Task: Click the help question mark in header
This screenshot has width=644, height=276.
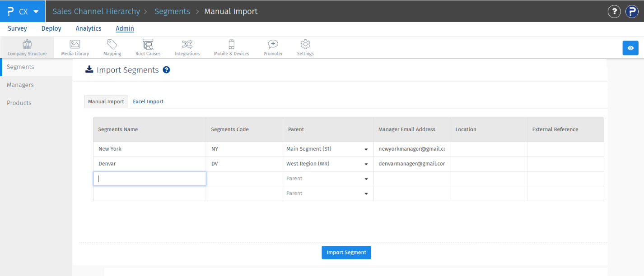Action: pos(614,11)
